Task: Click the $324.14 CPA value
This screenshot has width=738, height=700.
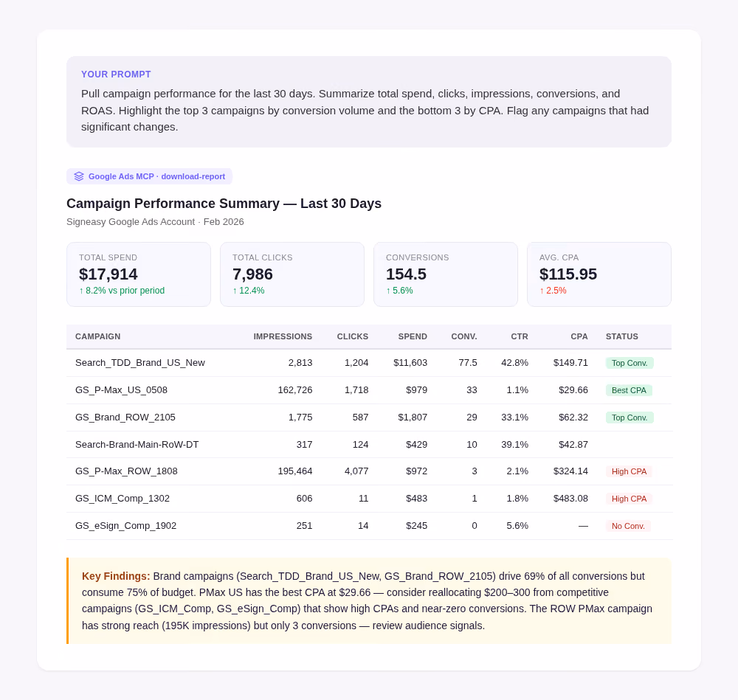Action: coord(570,471)
